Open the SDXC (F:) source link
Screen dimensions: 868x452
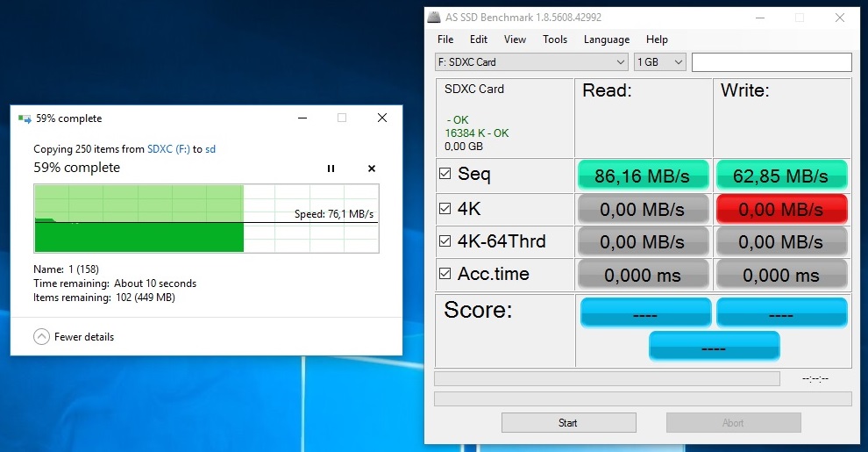168,149
